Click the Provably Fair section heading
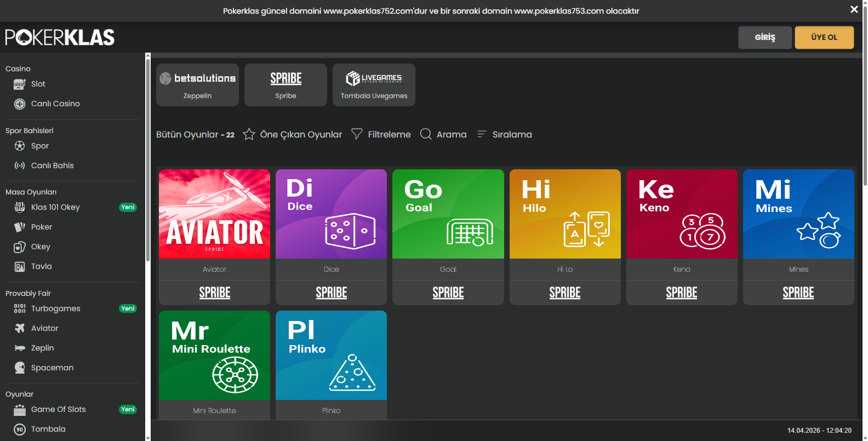This screenshot has width=868, height=441. [28, 293]
